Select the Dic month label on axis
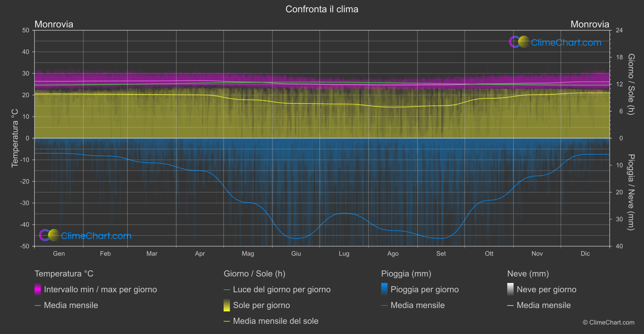This screenshot has width=644, height=334. 585,253
